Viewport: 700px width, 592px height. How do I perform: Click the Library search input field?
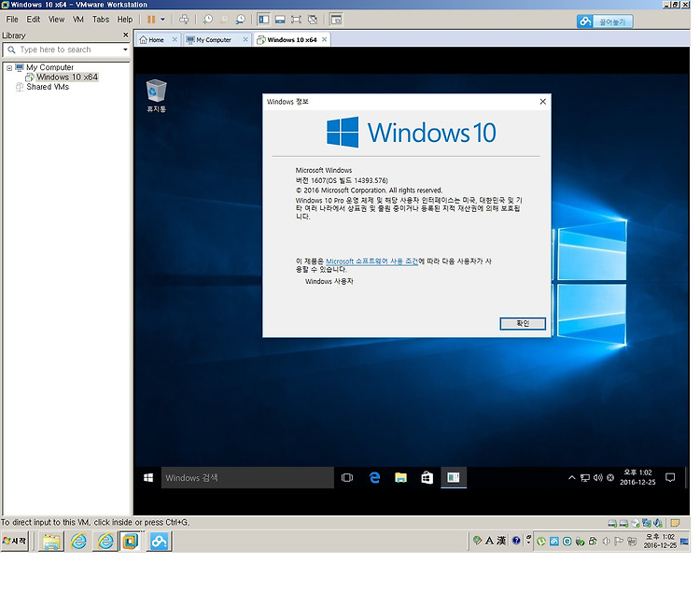(66, 49)
